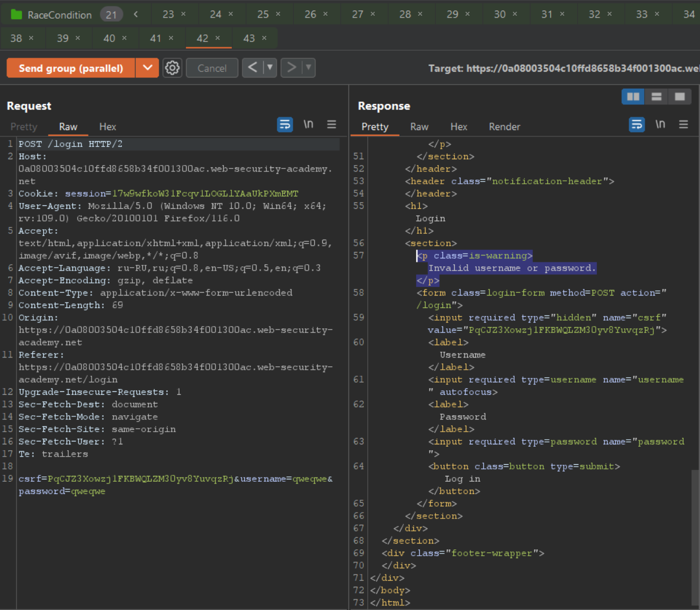Screen dimensions: 700x610
Task: Go back to previous request in history
Action: (252, 68)
